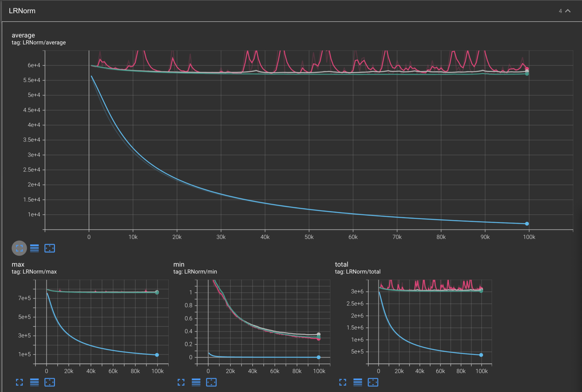Click the blue endpoint marker on average chart
This screenshot has height=392, width=582.
[x=527, y=224]
